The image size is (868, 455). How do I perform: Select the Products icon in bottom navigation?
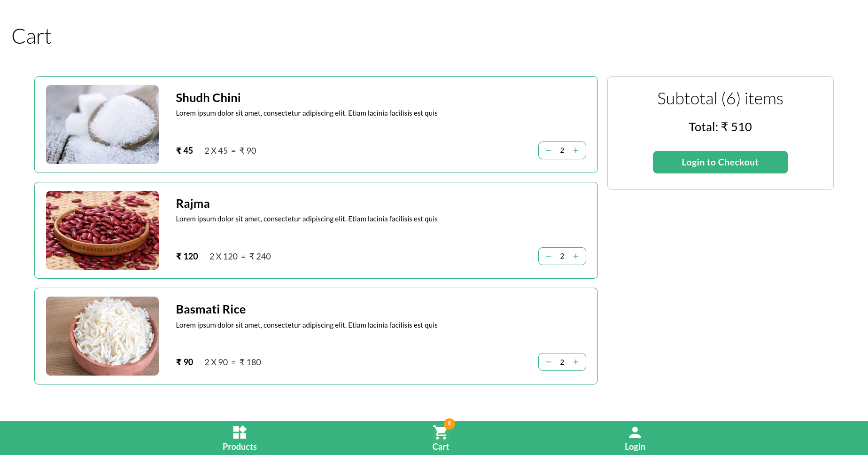[x=240, y=432]
